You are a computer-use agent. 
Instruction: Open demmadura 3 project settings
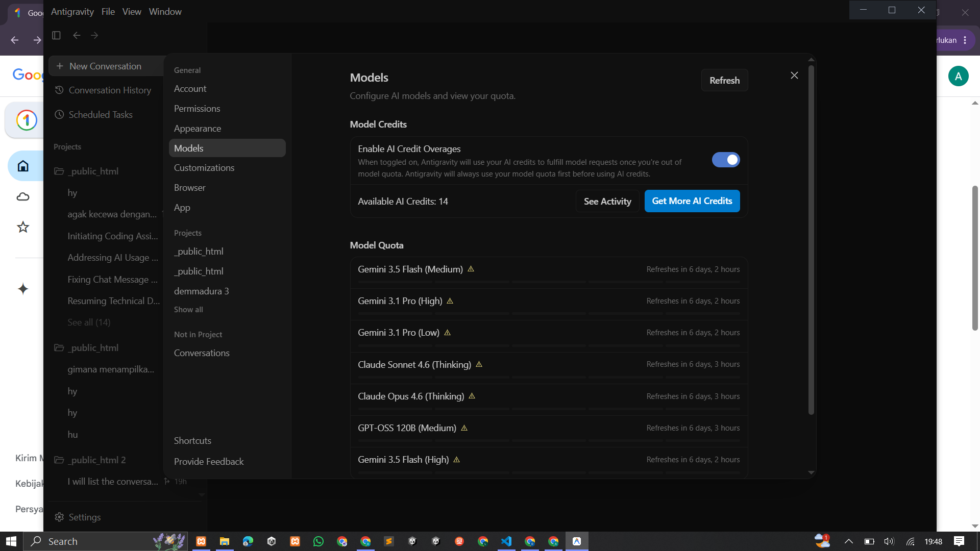pyautogui.click(x=227, y=291)
